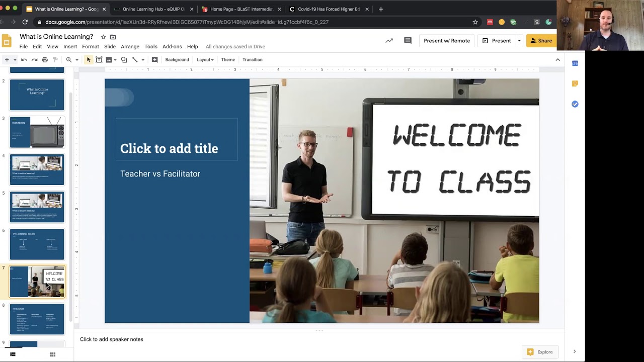The image size is (644, 362).
Task: Select the Line tool icon
Action: point(135,60)
